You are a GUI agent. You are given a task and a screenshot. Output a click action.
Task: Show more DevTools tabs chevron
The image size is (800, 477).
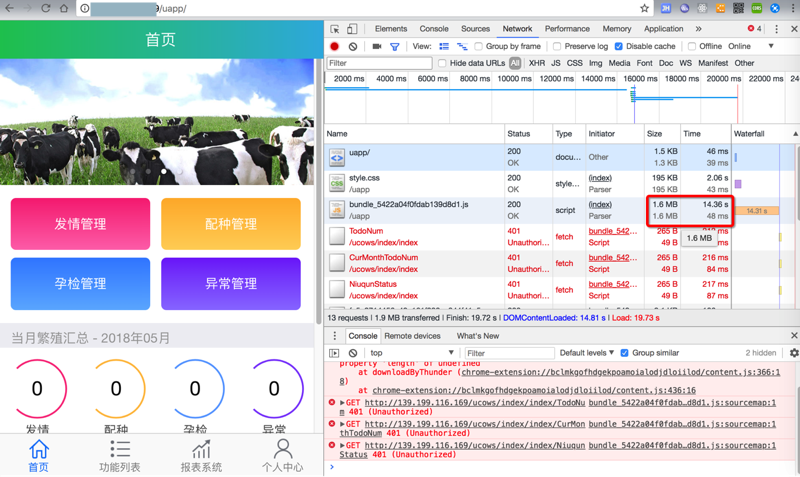(x=698, y=29)
